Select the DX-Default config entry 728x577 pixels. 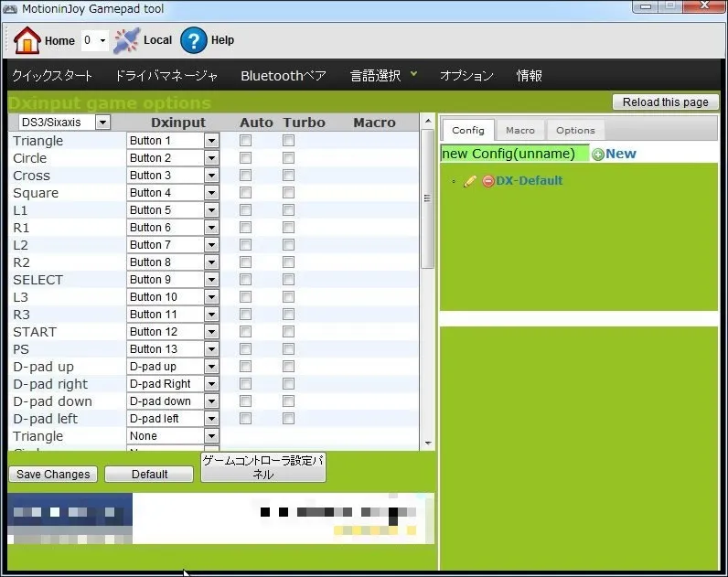click(x=530, y=180)
